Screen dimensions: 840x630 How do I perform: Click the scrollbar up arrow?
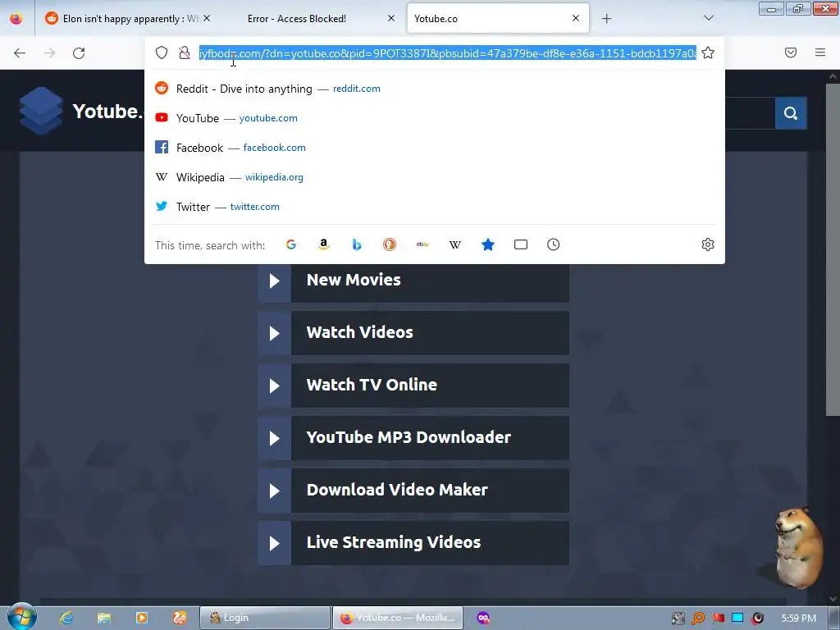point(833,76)
